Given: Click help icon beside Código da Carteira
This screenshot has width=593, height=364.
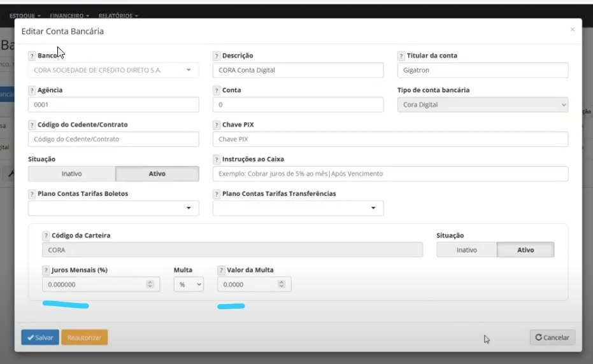Looking at the screenshot, I should click(46, 235).
